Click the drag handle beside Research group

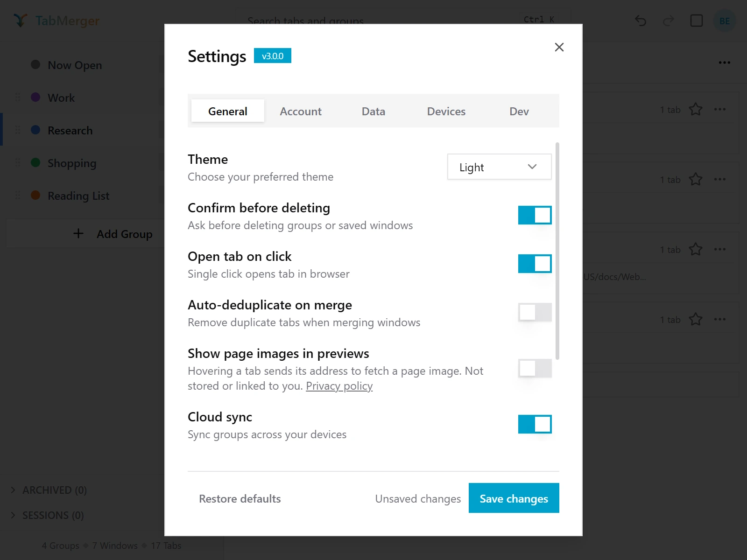point(18,130)
